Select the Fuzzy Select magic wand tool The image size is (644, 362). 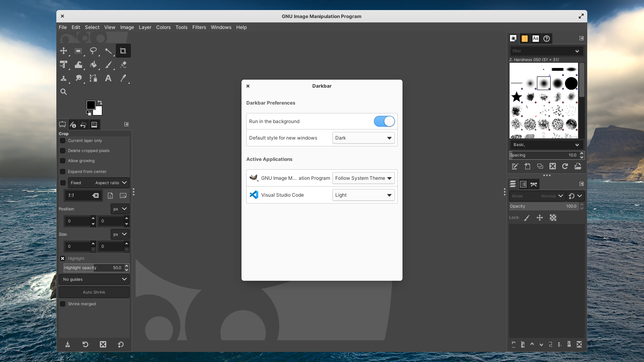point(109,51)
